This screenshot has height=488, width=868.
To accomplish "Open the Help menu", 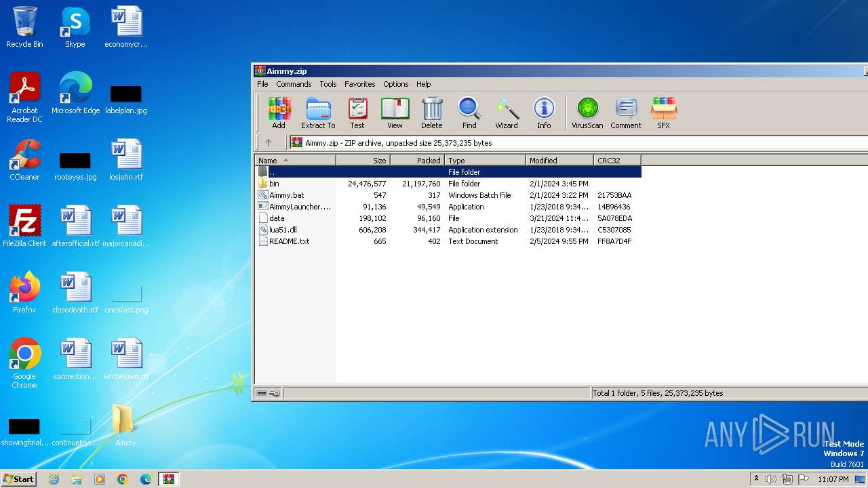I will (424, 84).
